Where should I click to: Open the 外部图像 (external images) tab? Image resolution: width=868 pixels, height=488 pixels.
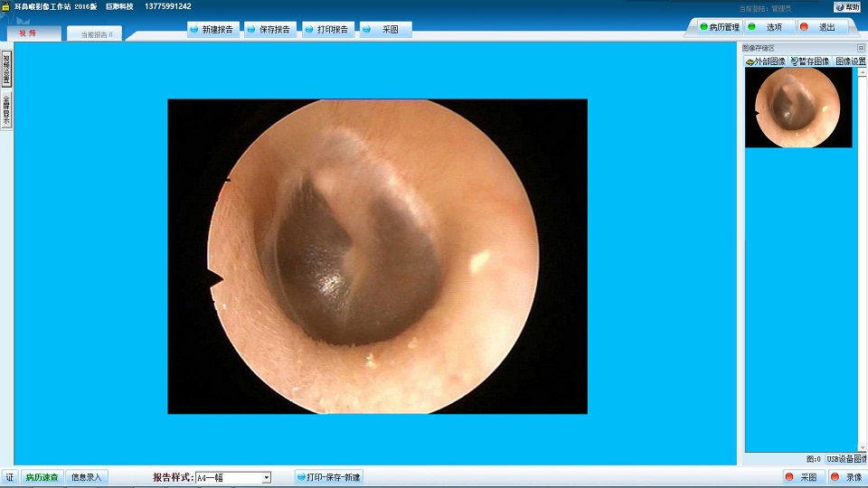tap(766, 61)
